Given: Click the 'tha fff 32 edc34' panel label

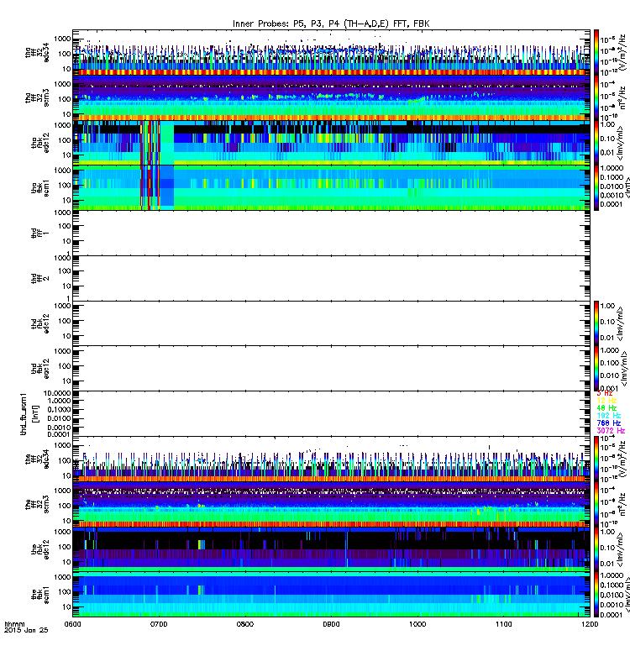Looking at the screenshot, I should click(37, 53).
